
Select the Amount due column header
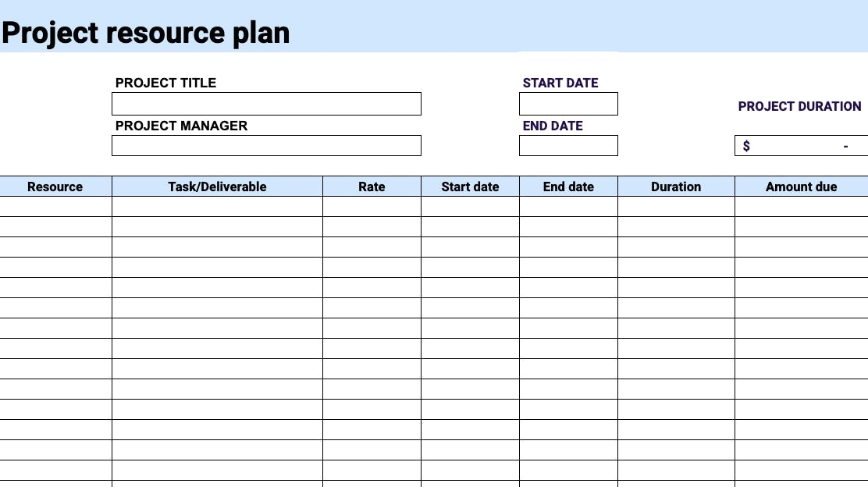pyautogui.click(x=801, y=187)
